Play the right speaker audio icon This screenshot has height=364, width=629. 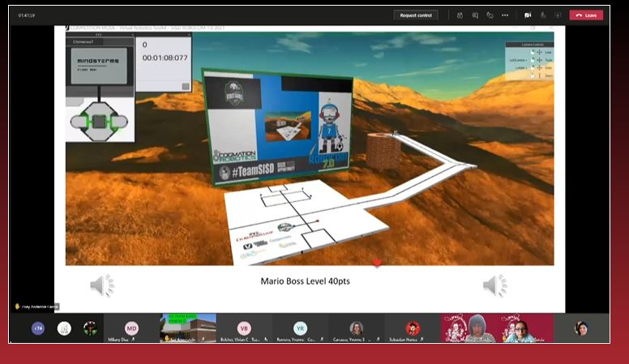click(x=495, y=285)
